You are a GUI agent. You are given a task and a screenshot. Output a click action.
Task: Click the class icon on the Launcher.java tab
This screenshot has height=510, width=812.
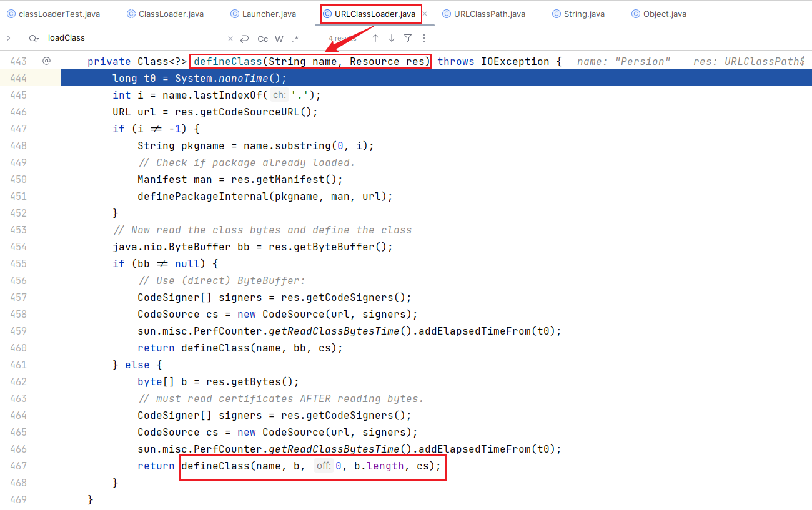click(x=235, y=14)
